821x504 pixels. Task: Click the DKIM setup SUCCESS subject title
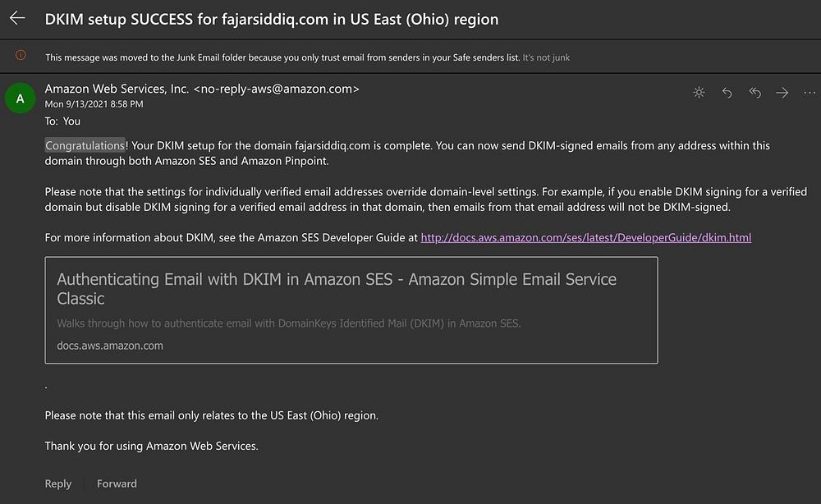point(271,18)
